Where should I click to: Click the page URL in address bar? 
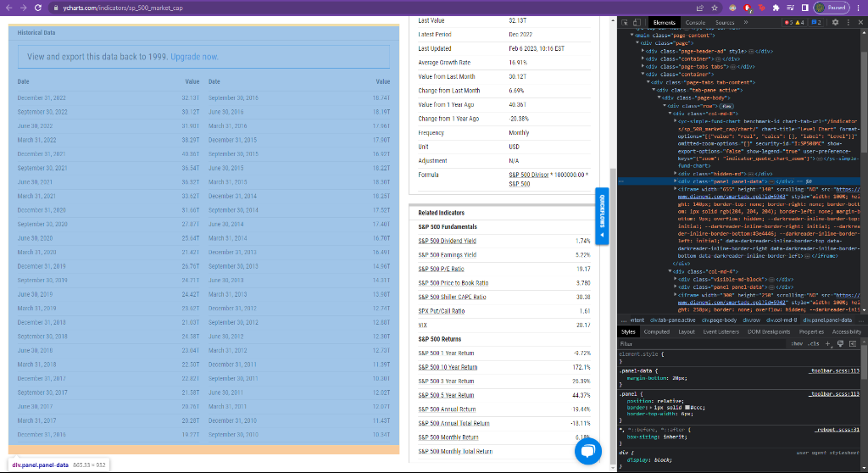(x=123, y=8)
